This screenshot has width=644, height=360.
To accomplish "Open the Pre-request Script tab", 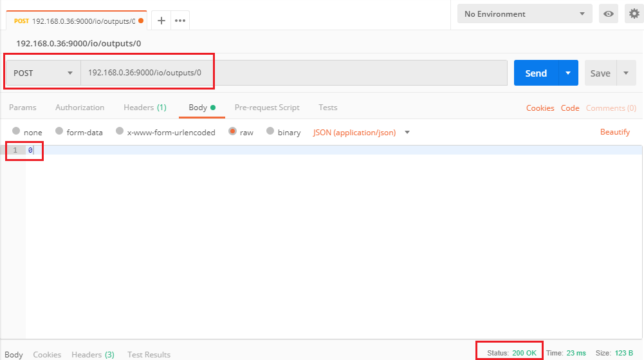I will 267,108.
